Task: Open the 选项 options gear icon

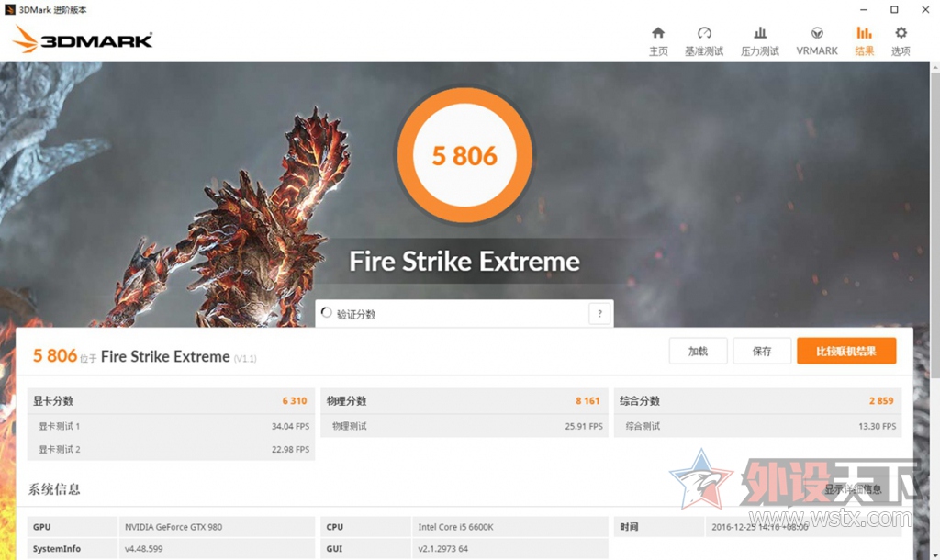Action: [901, 33]
